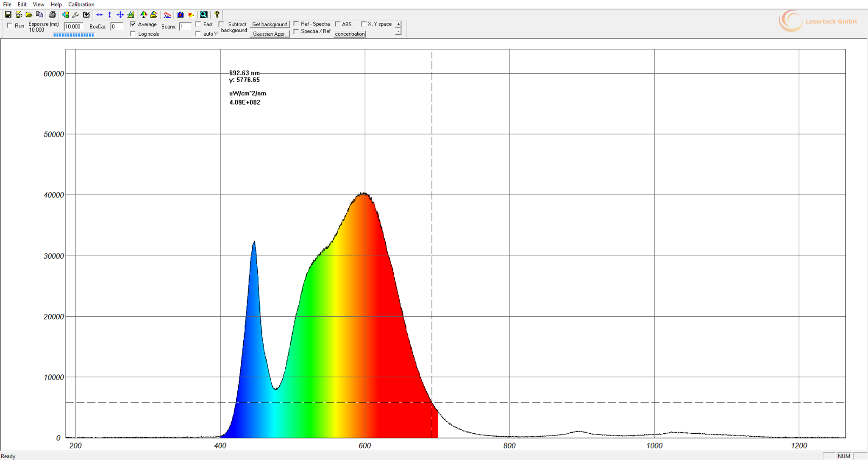868x460 pixels.
Task: Click the rainbow spectrum open-folder icon
Action: [x=154, y=15]
